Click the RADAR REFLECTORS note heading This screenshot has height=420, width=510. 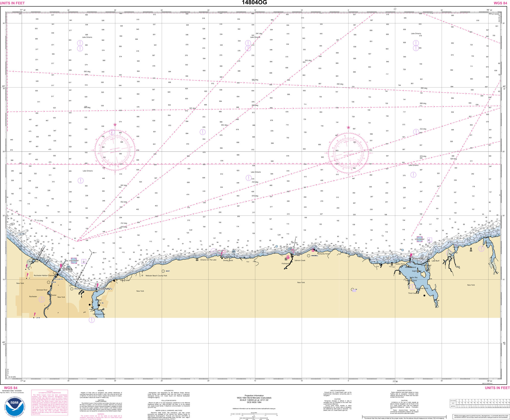[404, 391]
